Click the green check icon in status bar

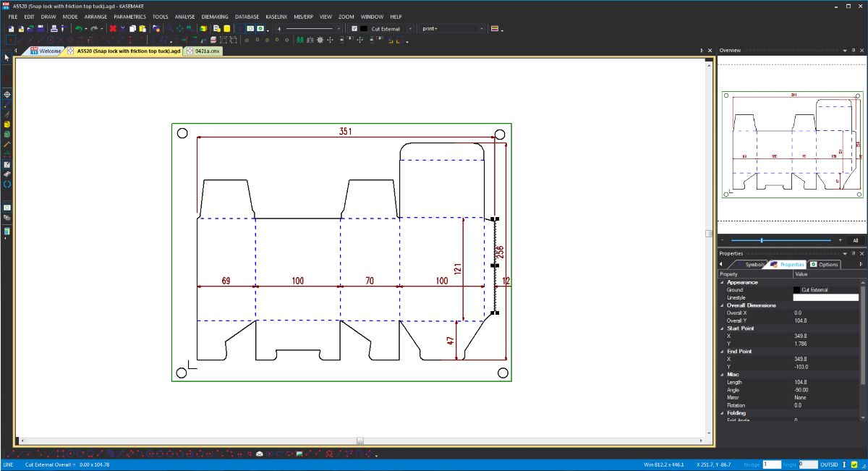(854, 464)
